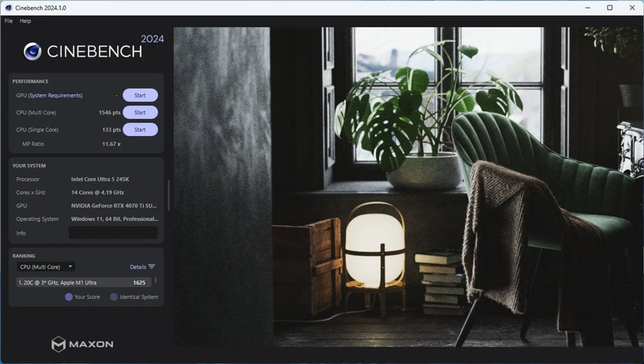This screenshot has width=644, height=364.
Task: Click the 1546 pts multi core score
Action: point(109,113)
